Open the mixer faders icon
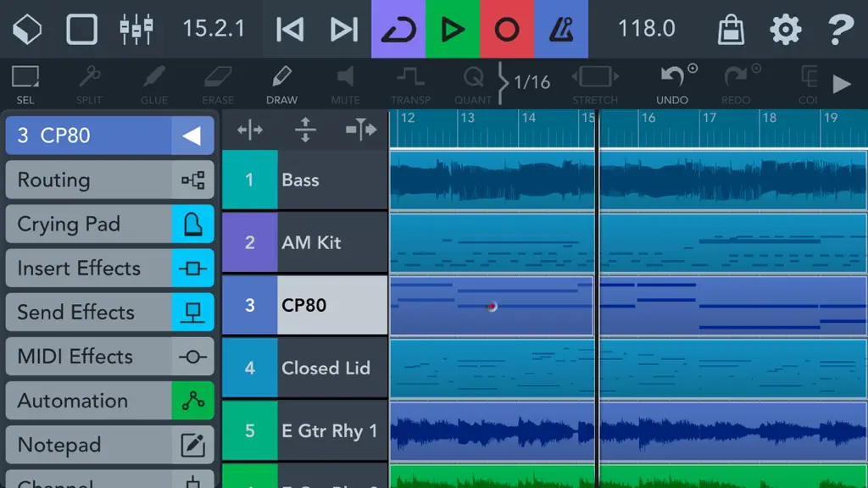The image size is (868, 488). [136, 29]
